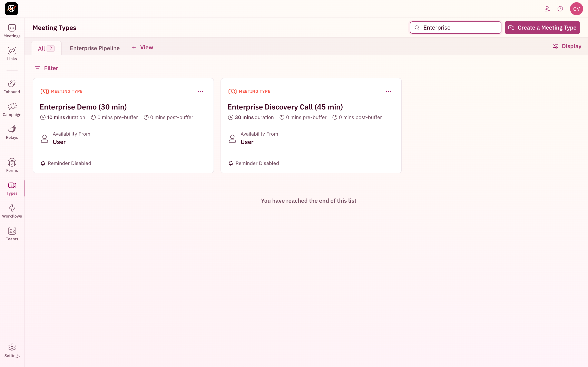Open options menu for Enterprise Discovery Call
The image size is (588, 367).
tap(388, 92)
